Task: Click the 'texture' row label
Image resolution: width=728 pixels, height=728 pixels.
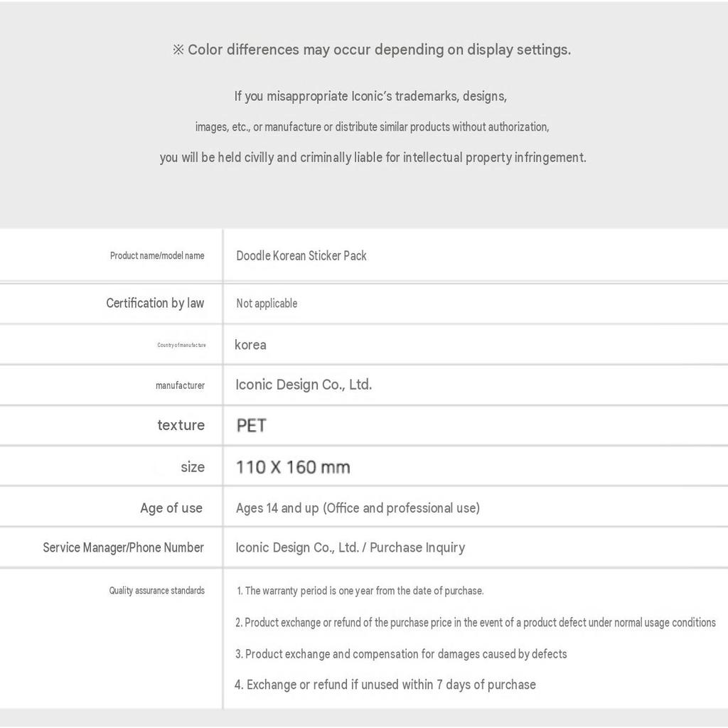Action: [181, 425]
